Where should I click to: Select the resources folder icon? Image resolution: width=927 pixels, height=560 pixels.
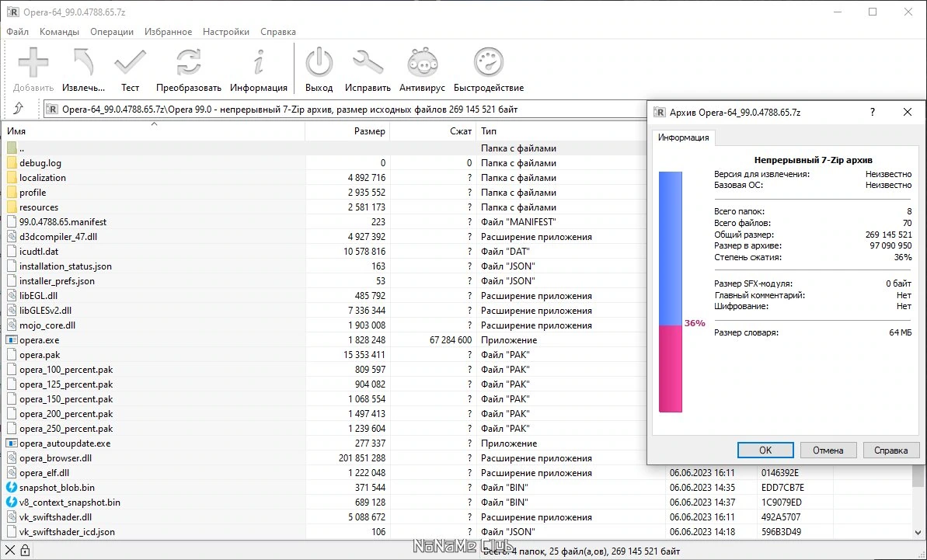12,207
